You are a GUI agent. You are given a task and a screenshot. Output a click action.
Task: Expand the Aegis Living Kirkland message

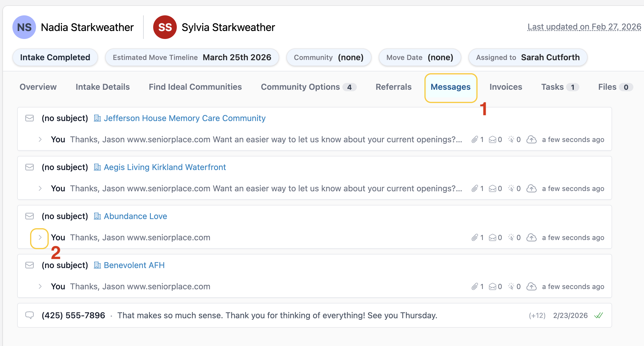[x=40, y=188]
